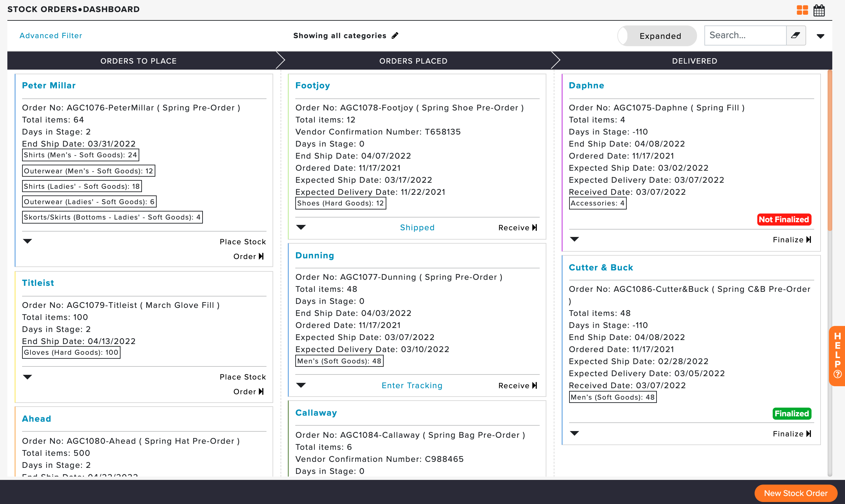Screen dimensions: 845x504
Task: Open the Titleist vendor title
Action: 38,283
